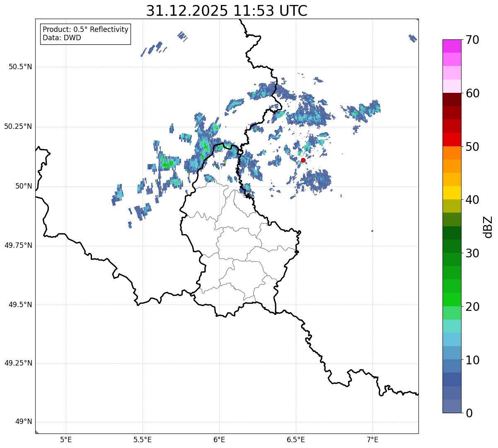This screenshot has height=448, width=498.
Task: Click the bright green 20 dBZ colorbar segment
Action: pos(452,299)
